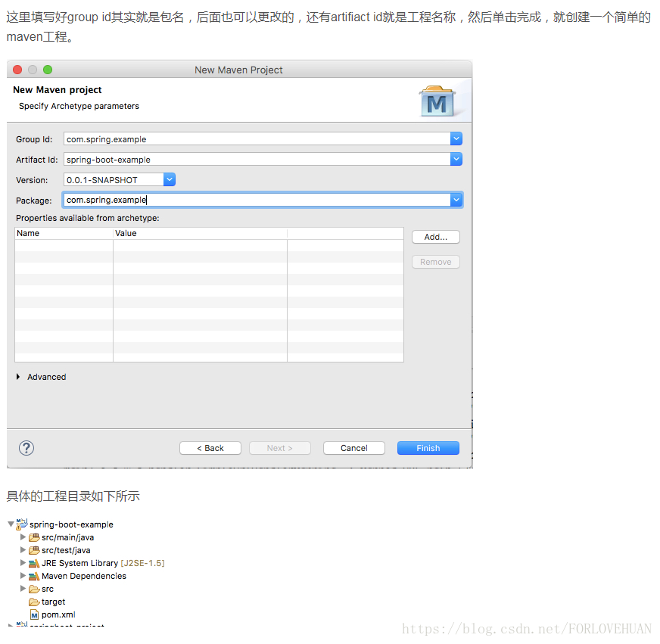
Task: Close the New Maven Project dialog
Action: 17,70
